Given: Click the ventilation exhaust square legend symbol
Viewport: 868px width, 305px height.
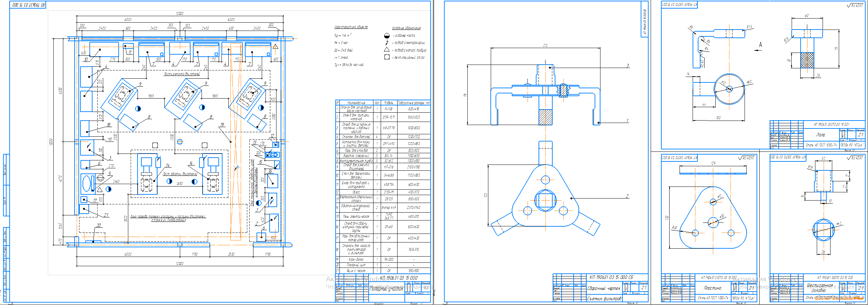Looking at the screenshot, I should 387,57.
